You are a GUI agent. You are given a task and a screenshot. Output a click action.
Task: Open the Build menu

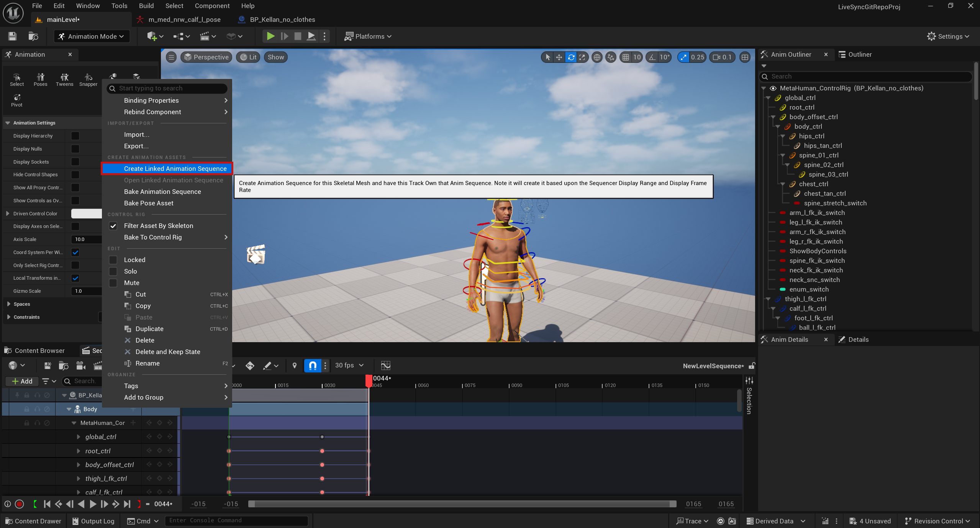[146, 6]
